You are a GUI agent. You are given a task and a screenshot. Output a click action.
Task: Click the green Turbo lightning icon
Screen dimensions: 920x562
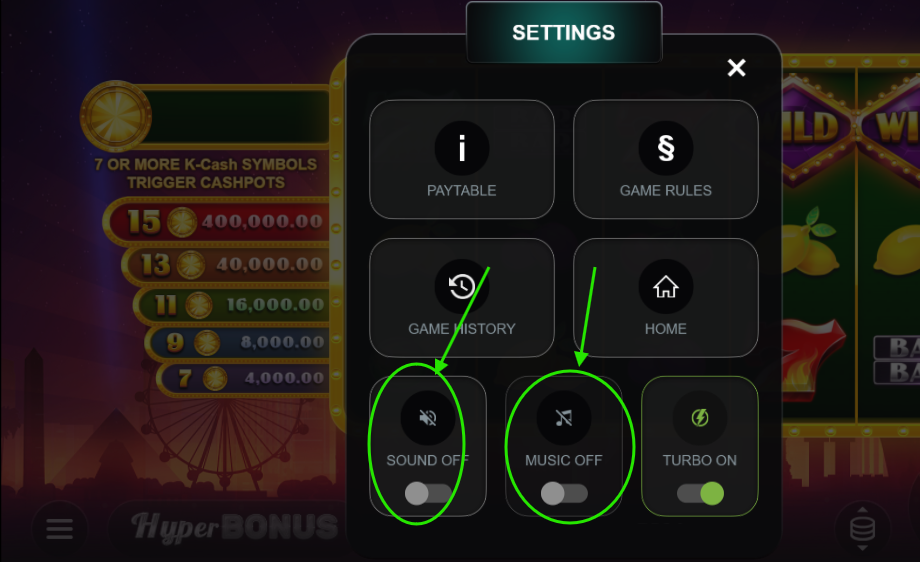coord(699,418)
